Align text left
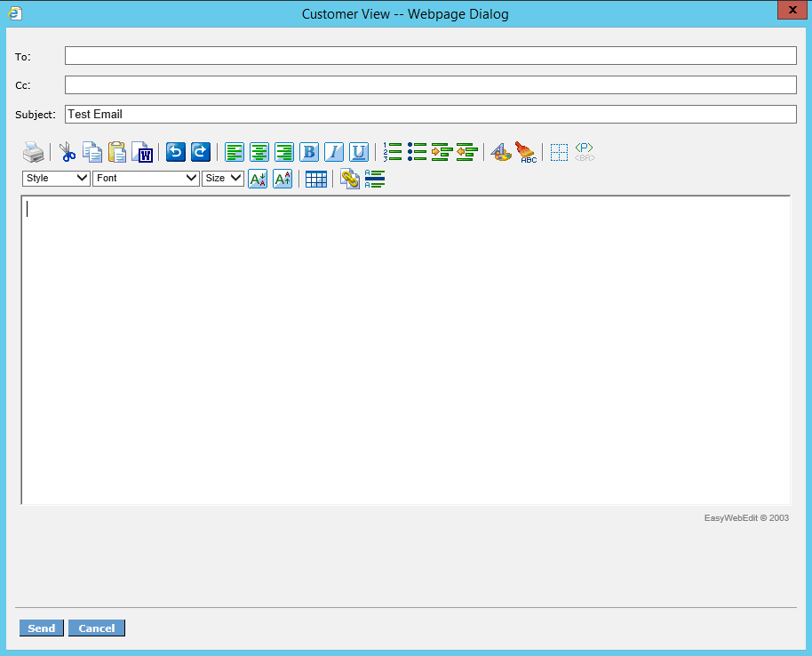 (x=235, y=152)
